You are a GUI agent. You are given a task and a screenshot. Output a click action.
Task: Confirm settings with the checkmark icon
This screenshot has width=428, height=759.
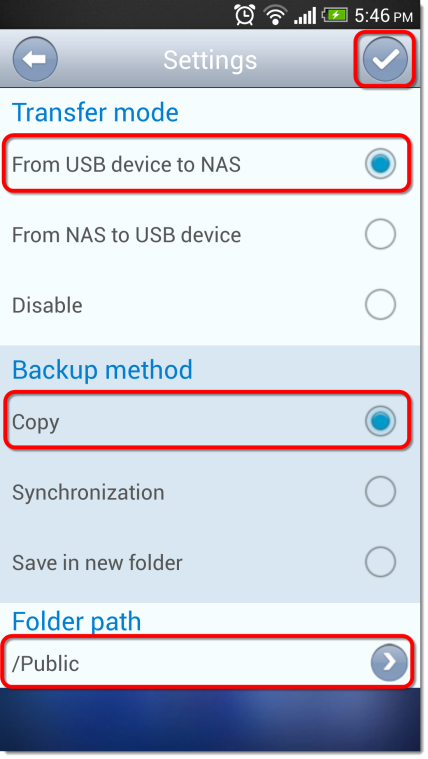385,59
